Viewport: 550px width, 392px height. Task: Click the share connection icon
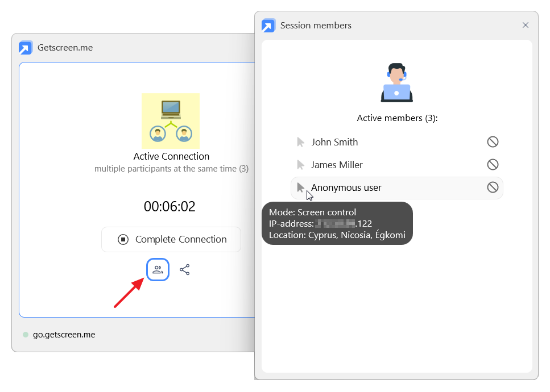tap(185, 270)
